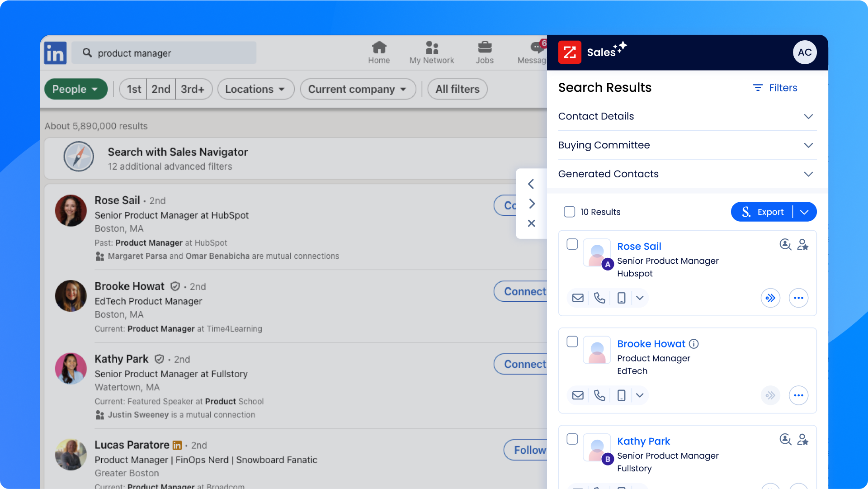Screen dimensions: 868x489
Task: Click the All filters button
Action: (458, 89)
